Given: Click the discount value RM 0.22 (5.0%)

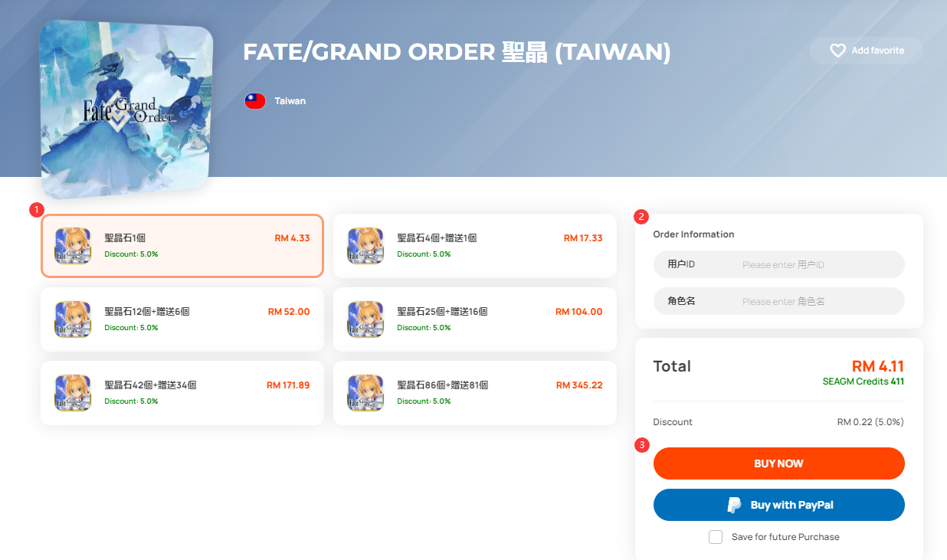Looking at the screenshot, I should (x=870, y=422).
